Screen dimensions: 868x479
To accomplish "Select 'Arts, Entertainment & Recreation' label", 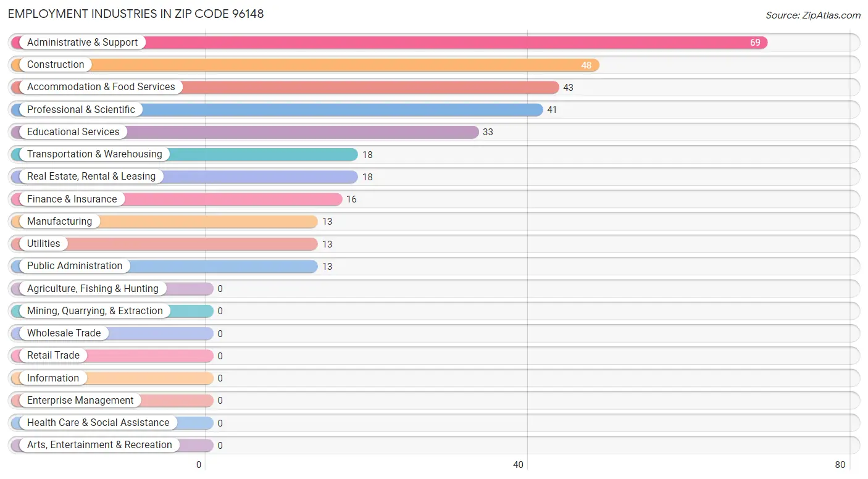I will [99, 445].
